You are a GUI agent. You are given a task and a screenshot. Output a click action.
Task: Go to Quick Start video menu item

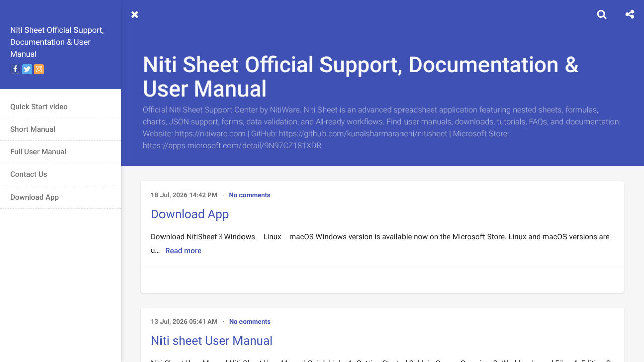coord(60,107)
